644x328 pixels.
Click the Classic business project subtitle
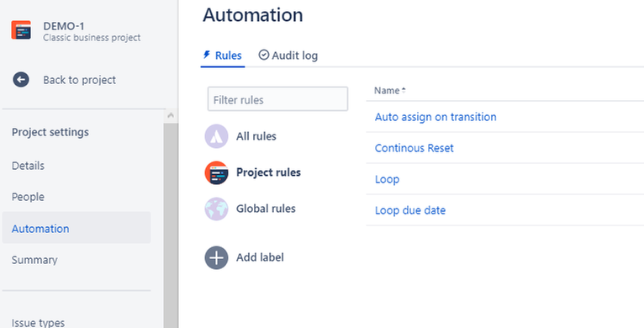(92, 38)
